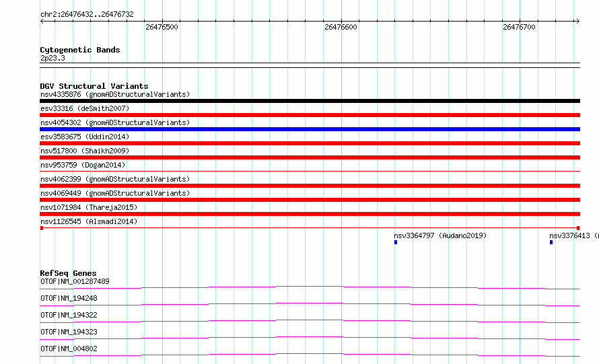Click the red bar under esv33316
The height and width of the screenshot is (364, 599).
point(310,115)
